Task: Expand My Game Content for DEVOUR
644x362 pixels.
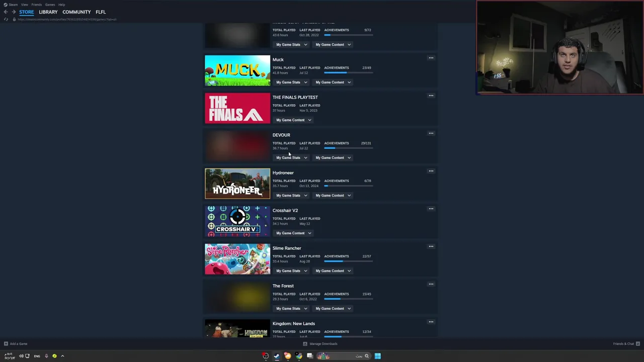Action: tap(333, 158)
